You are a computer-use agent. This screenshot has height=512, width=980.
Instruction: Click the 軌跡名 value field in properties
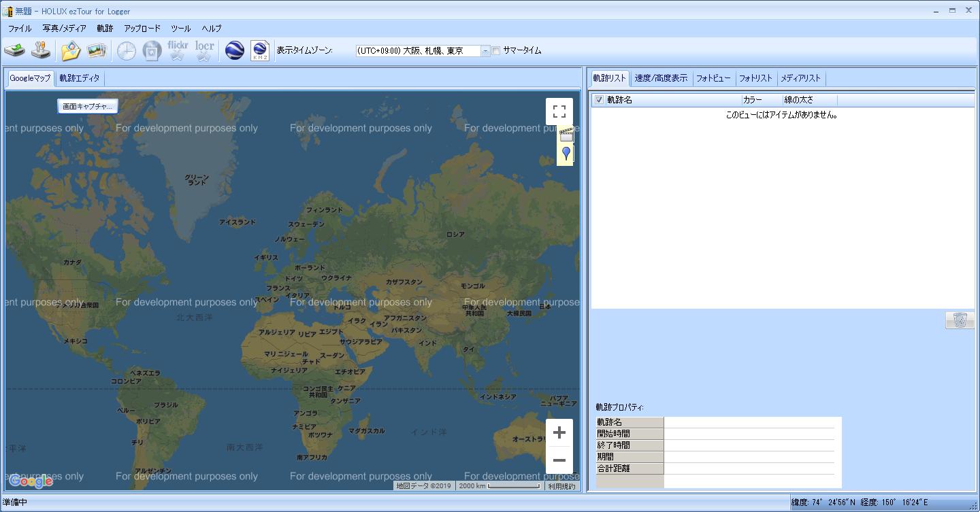coord(749,422)
